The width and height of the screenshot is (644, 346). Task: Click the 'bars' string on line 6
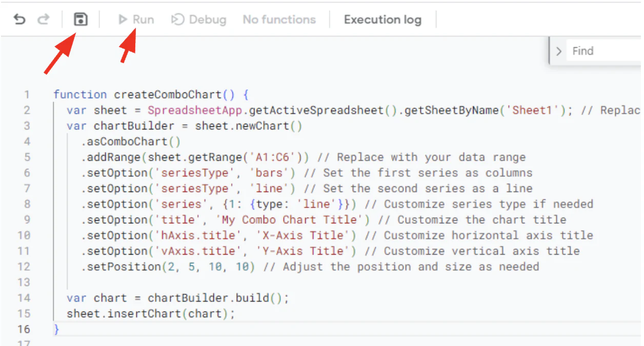click(x=269, y=173)
